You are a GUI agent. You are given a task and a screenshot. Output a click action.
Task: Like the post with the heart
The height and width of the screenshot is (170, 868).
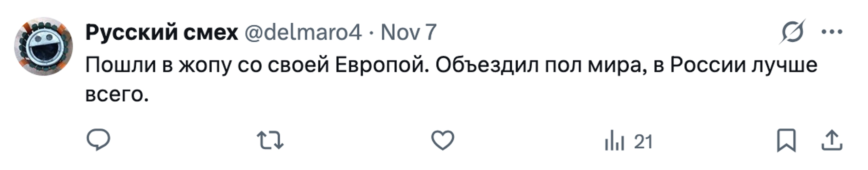(442, 140)
